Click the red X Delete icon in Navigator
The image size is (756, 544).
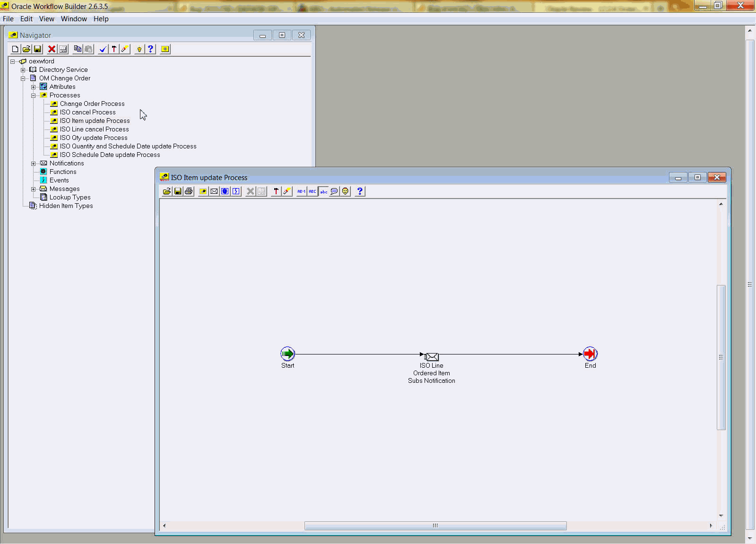click(52, 49)
